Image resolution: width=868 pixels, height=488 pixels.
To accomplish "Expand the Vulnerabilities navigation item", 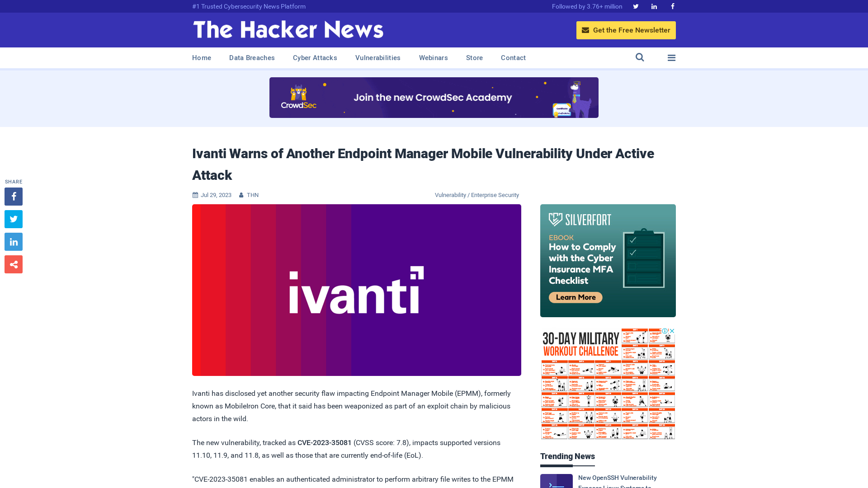I will point(378,58).
